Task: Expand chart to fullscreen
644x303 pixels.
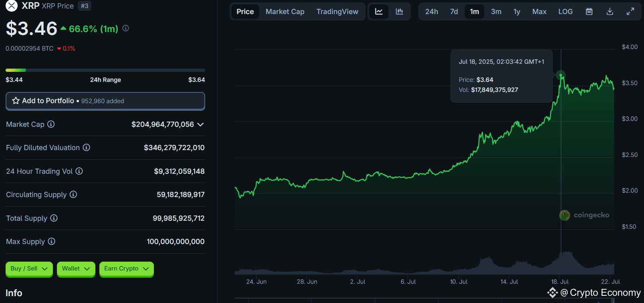Action: click(630, 12)
